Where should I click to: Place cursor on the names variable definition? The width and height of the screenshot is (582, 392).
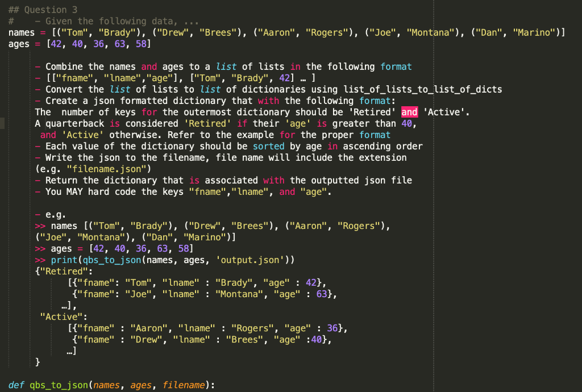pos(22,32)
